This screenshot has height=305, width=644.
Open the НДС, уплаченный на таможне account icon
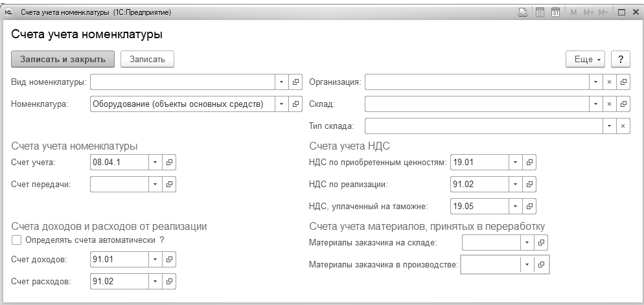[529, 206]
